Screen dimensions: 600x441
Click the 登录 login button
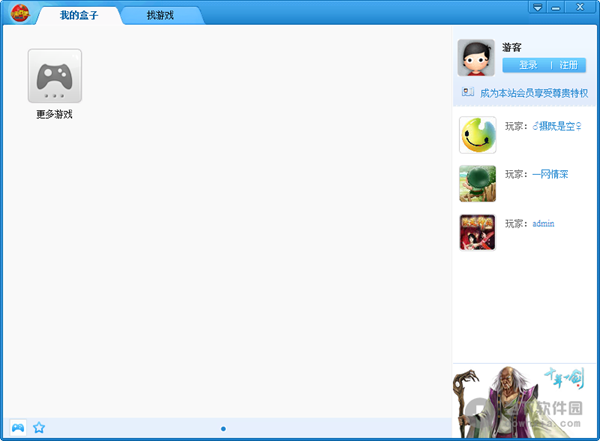pos(528,65)
